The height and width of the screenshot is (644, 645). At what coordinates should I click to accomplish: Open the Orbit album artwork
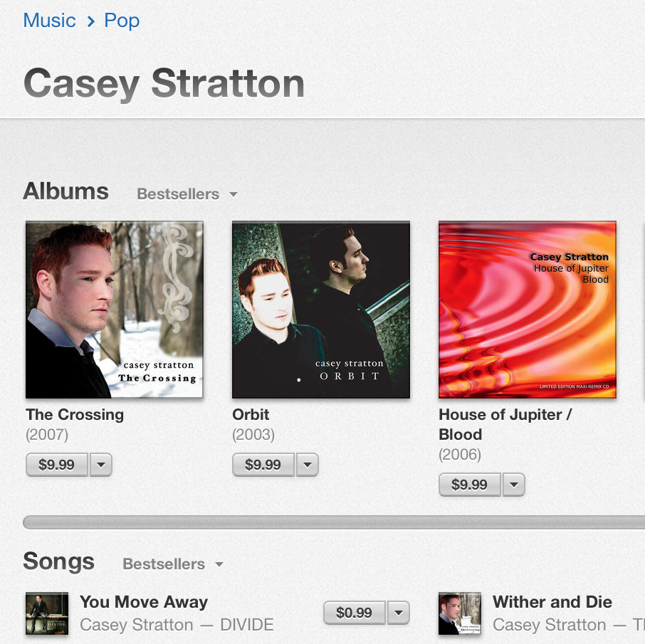[321, 310]
